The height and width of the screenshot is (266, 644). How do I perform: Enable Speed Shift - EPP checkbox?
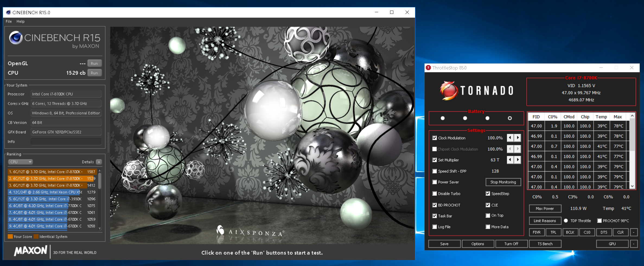coord(435,171)
